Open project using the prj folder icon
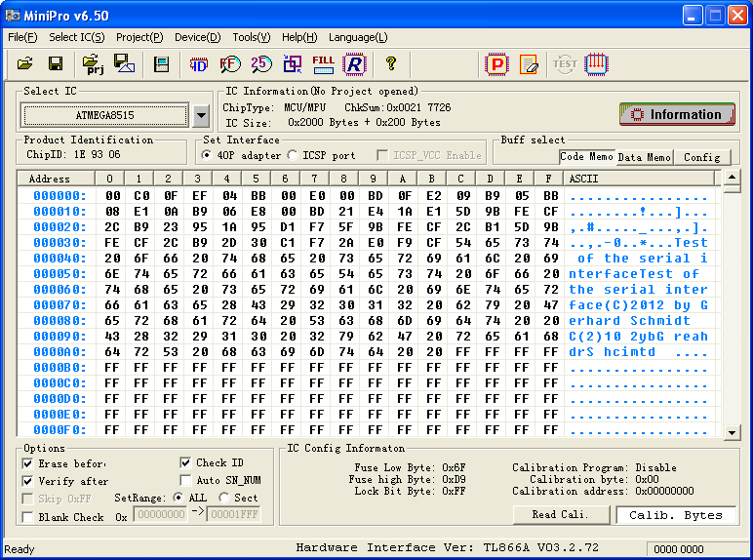The width and height of the screenshot is (753, 560). click(x=94, y=64)
